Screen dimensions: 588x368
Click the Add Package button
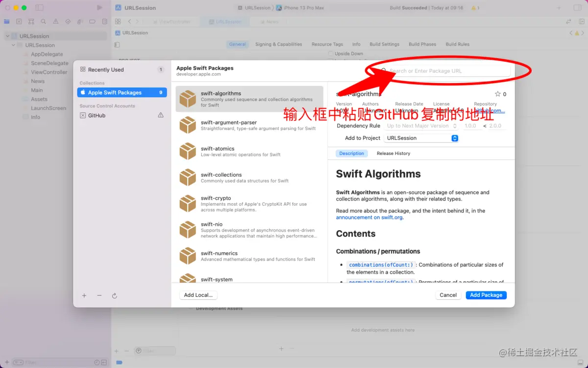click(486, 295)
